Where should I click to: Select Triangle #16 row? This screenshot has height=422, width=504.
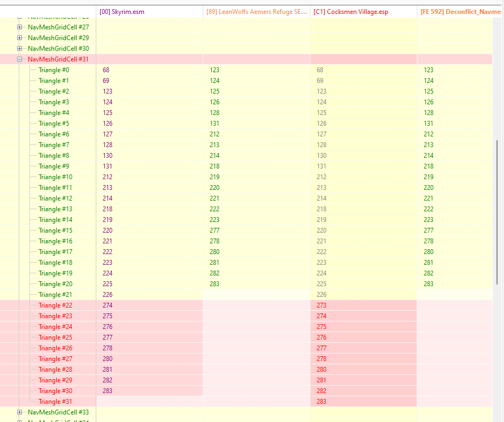point(246,241)
